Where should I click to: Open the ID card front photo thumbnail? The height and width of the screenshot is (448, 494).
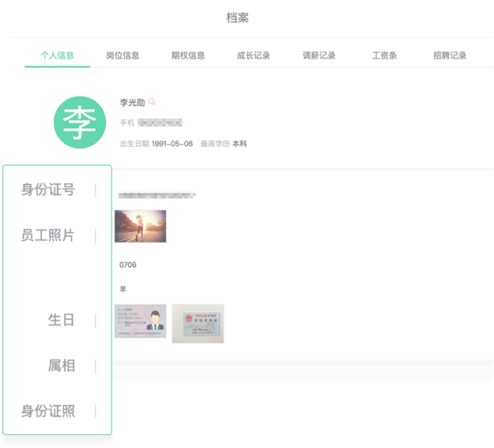[x=140, y=321]
